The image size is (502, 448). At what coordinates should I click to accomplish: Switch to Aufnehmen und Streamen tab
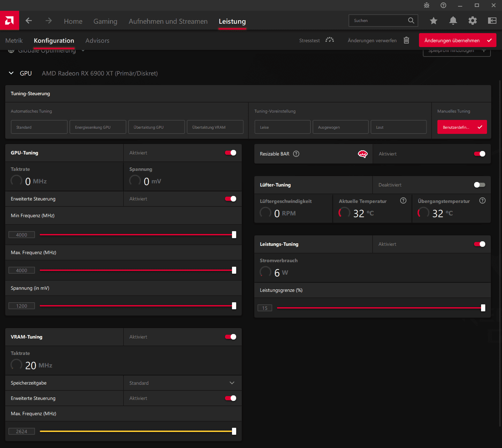pyautogui.click(x=168, y=21)
